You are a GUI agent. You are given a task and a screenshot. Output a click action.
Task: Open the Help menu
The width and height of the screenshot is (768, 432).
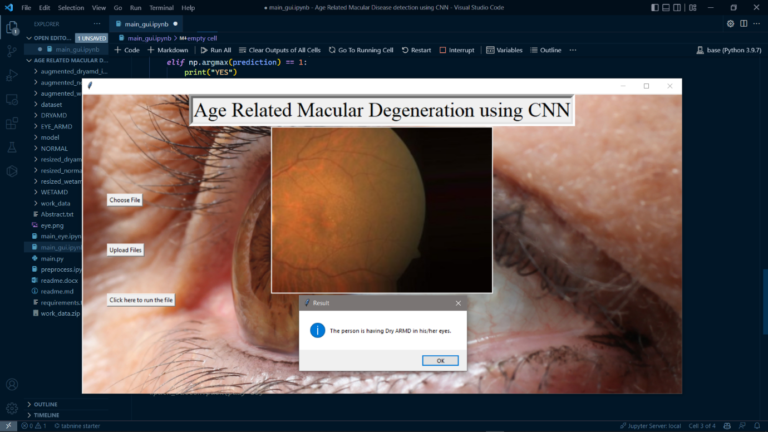188,8
